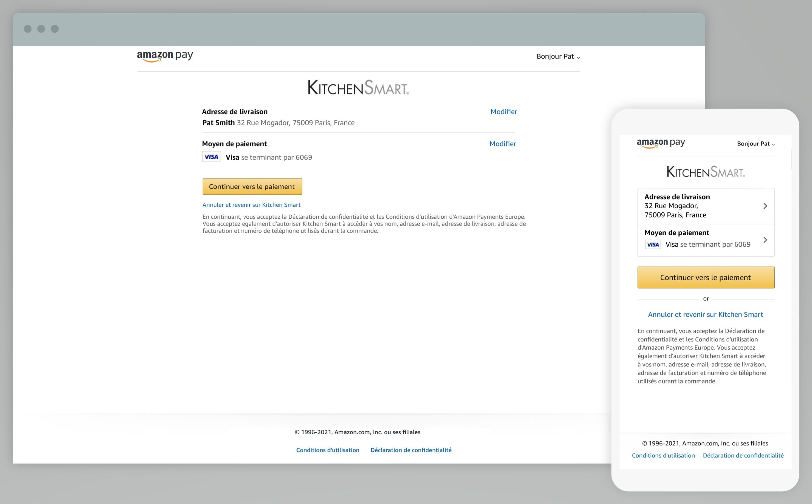Open the Bonjour Pat account menu on desktop
The height and width of the screenshot is (504, 812).
(558, 56)
